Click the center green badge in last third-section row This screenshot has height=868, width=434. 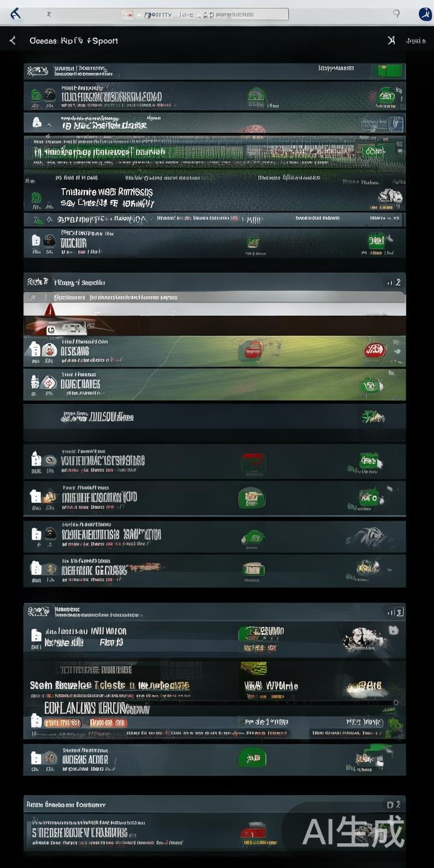[x=253, y=758]
